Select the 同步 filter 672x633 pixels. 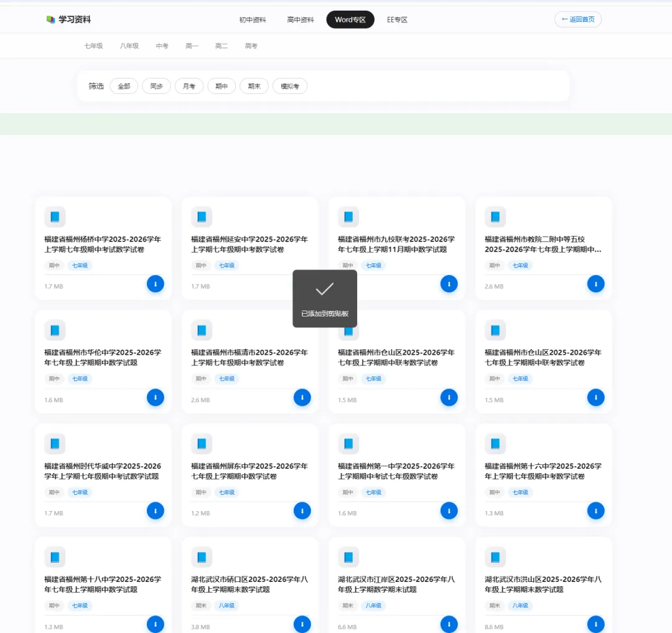click(156, 86)
